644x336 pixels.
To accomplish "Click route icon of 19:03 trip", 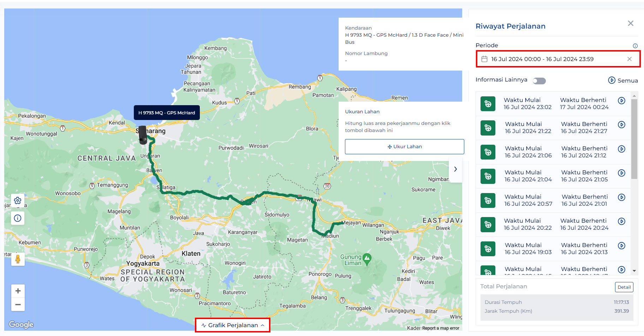I will coord(488,249).
